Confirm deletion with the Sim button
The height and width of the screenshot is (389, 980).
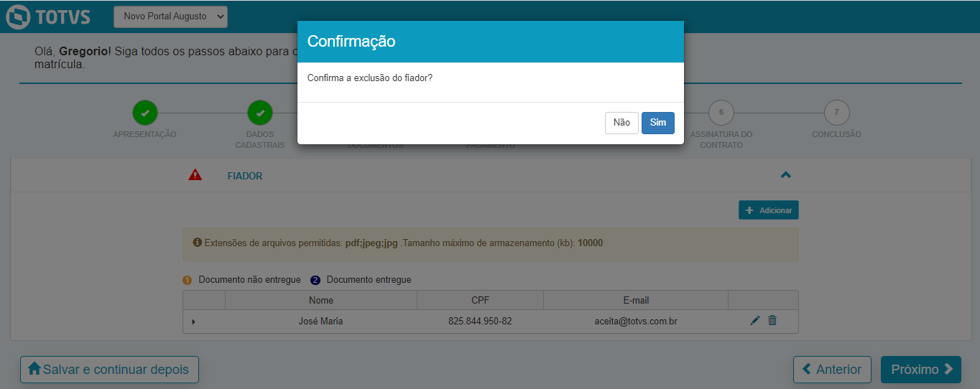[657, 123]
